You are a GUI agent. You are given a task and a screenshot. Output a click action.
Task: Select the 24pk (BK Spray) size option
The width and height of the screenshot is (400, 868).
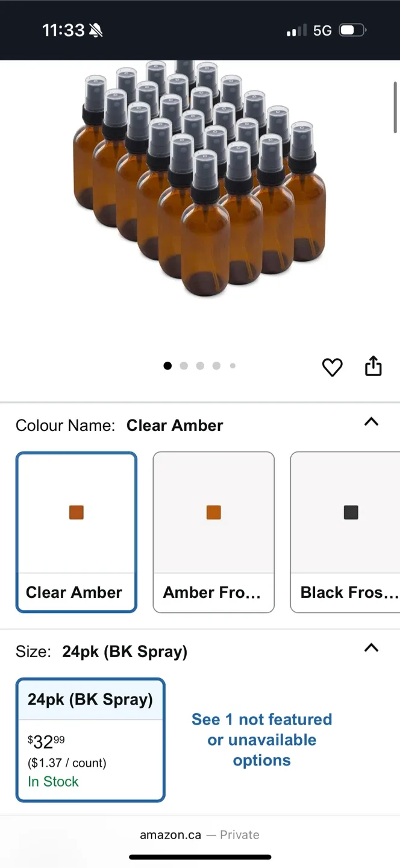pyautogui.click(x=90, y=739)
